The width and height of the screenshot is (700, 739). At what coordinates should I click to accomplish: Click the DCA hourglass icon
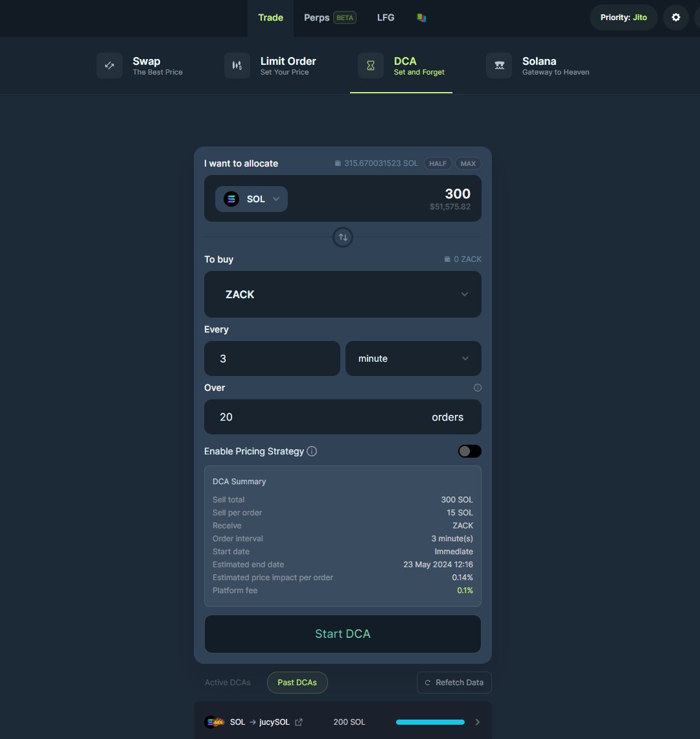(371, 65)
